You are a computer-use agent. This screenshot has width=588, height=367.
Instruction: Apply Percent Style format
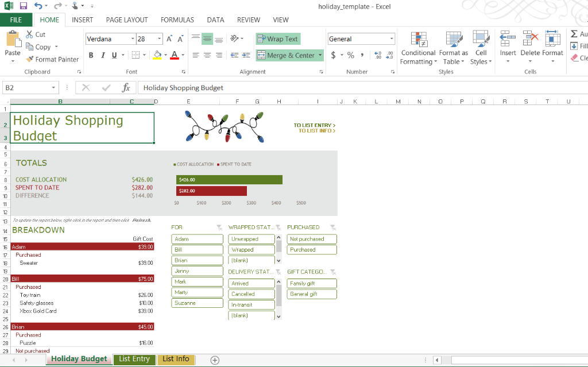pyautogui.click(x=351, y=55)
